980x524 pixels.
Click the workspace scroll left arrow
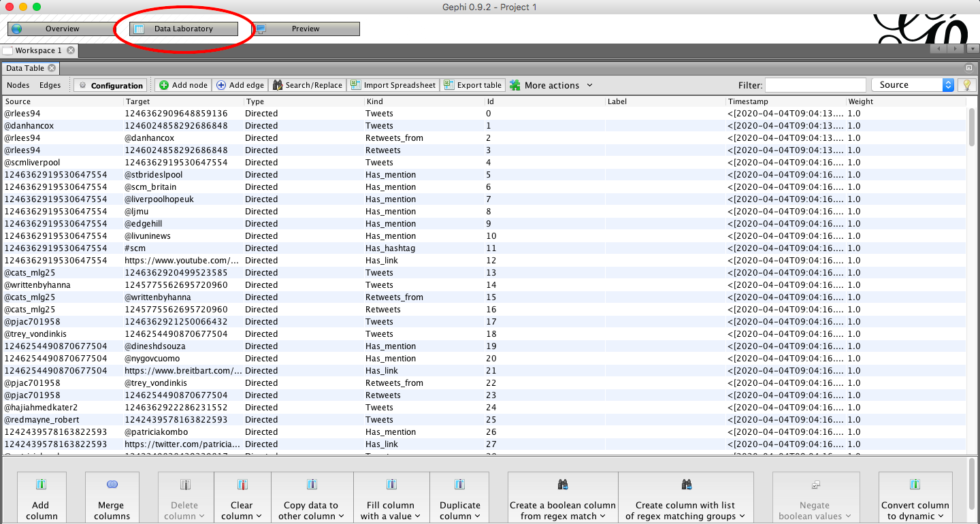point(938,49)
